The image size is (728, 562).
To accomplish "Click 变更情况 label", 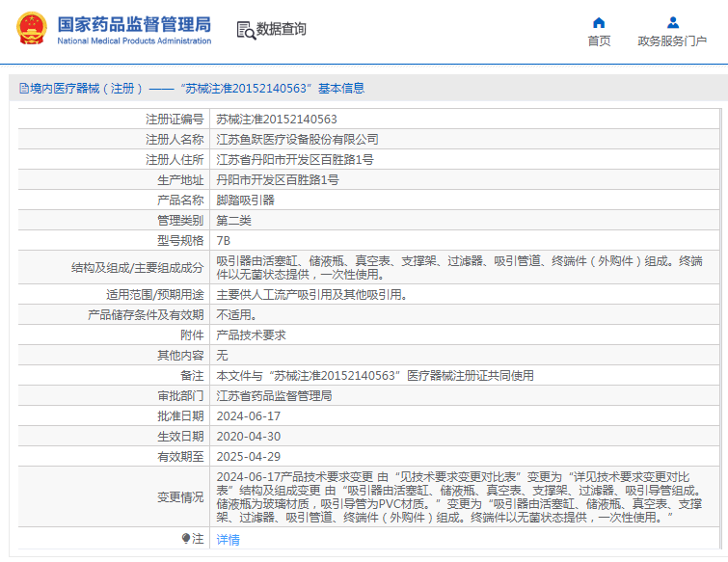I will tap(180, 497).
